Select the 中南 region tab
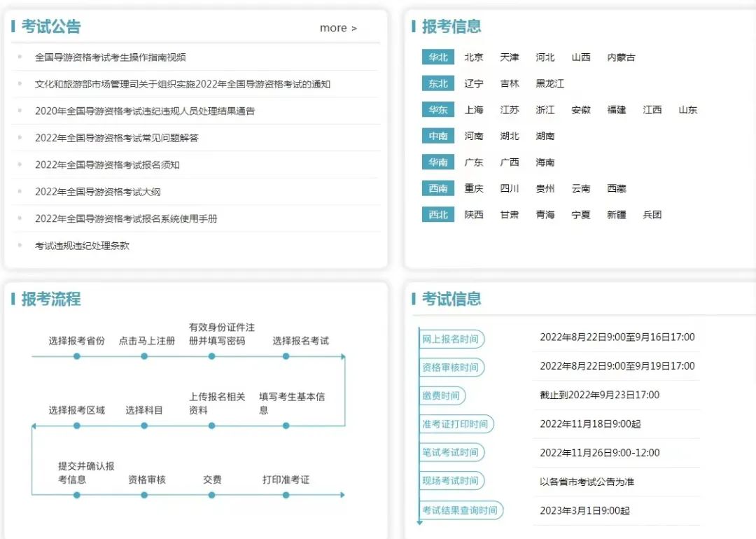Screen dimensions: 756x539 [437, 136]
